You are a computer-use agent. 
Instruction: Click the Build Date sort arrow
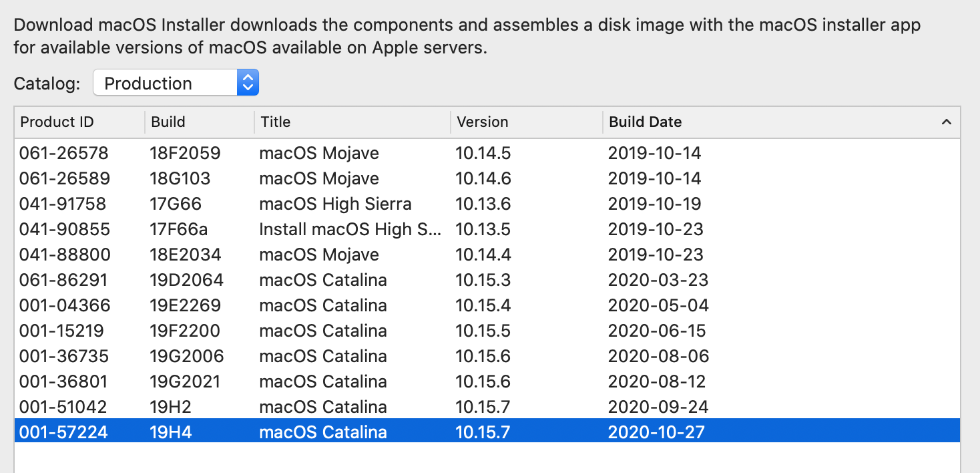pyautogui.click(x=945, y=122)
